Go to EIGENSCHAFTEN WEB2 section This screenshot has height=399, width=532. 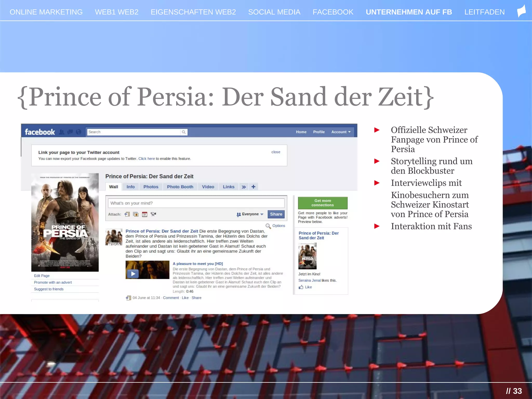point(193,12)
